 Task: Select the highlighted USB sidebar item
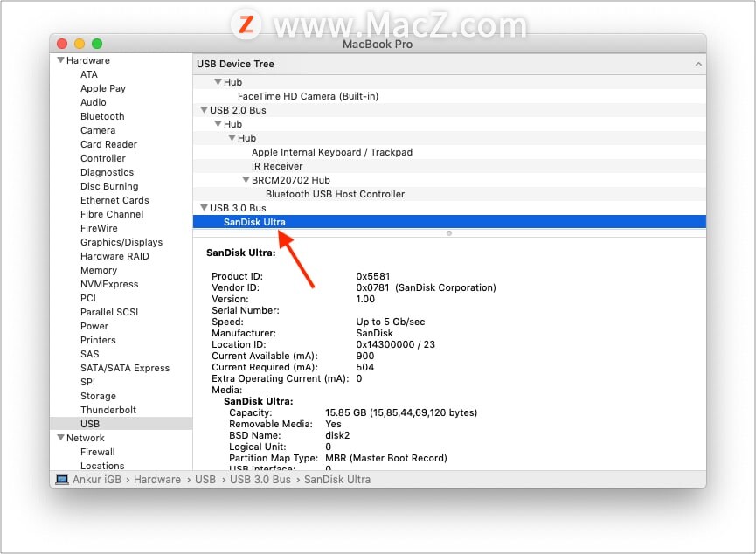tap(121, 424)
